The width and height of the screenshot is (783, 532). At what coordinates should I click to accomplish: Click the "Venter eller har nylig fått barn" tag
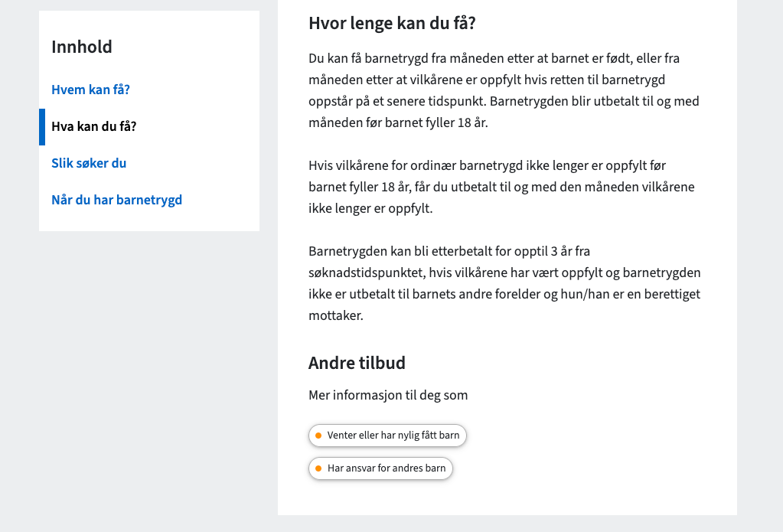point(387,436)
